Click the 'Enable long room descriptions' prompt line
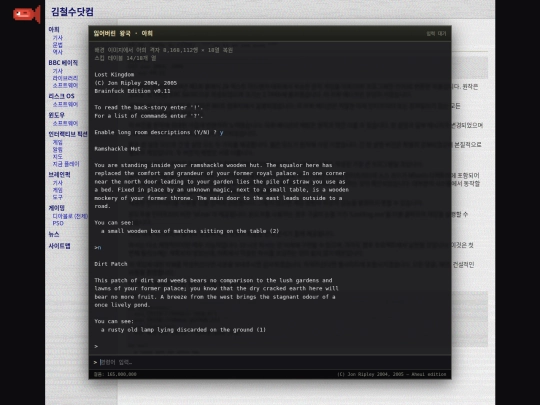This screenshot has width=540, height=405. 159,132
